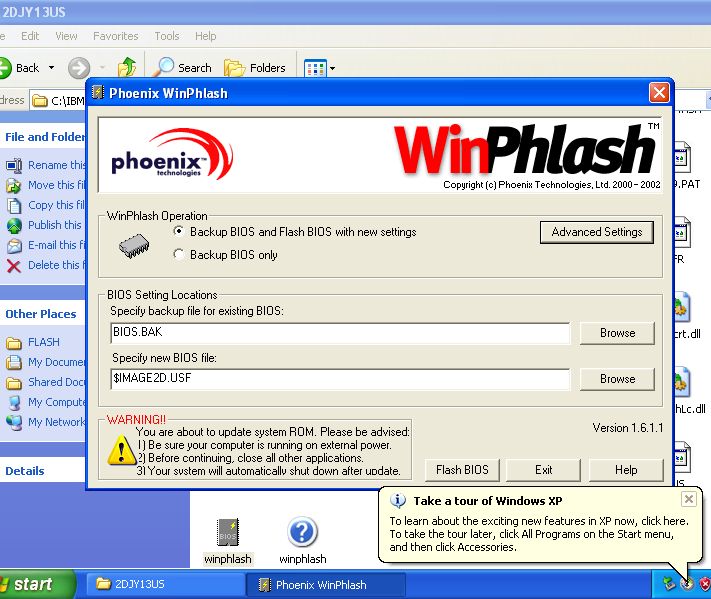Switch to 2DJY13US taskbar button
The image size is (711, 599).
coord(166,584)
